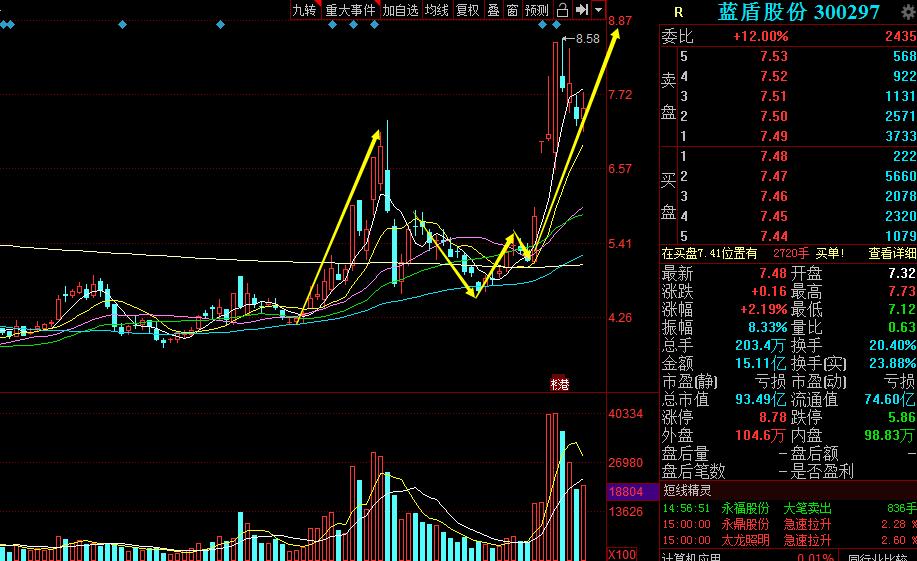Click the 流通值 74.60亿 value

(x=890, y=400)
